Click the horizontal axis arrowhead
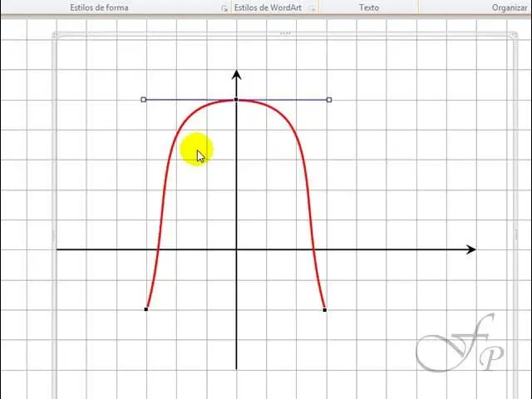This screenshot has width=532, height=399. (x=471, y=249)
